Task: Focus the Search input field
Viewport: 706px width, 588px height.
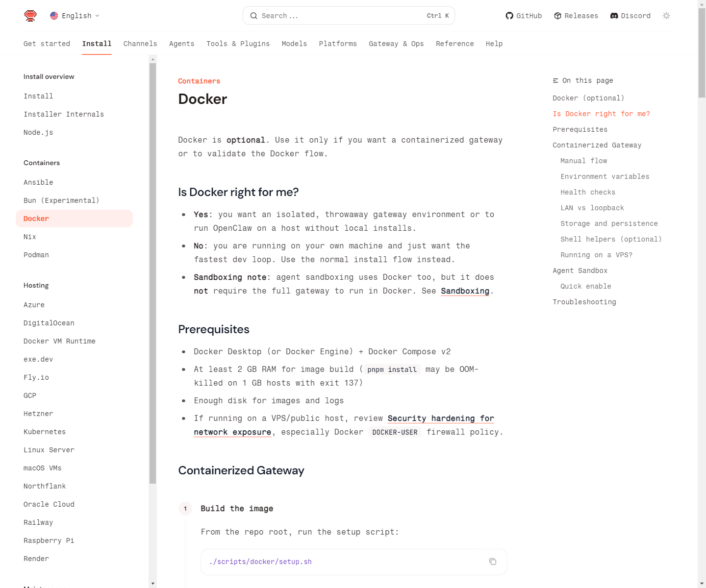Action: (x=349, y=16)
